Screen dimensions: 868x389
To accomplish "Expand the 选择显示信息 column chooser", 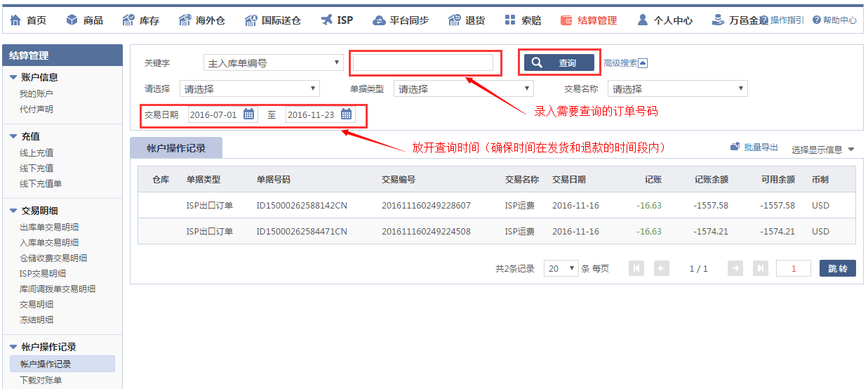I will tap(823, 150).
